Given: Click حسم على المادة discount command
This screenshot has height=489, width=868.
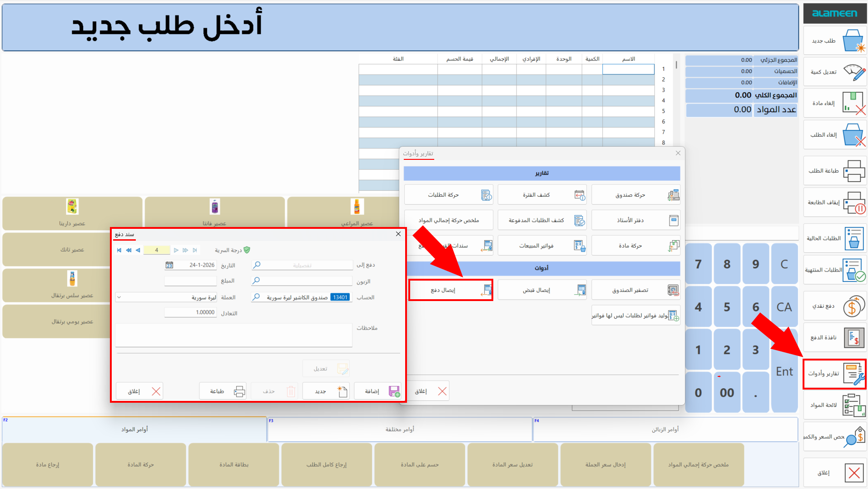Looking at the screenshot, I should coord(420,464).
